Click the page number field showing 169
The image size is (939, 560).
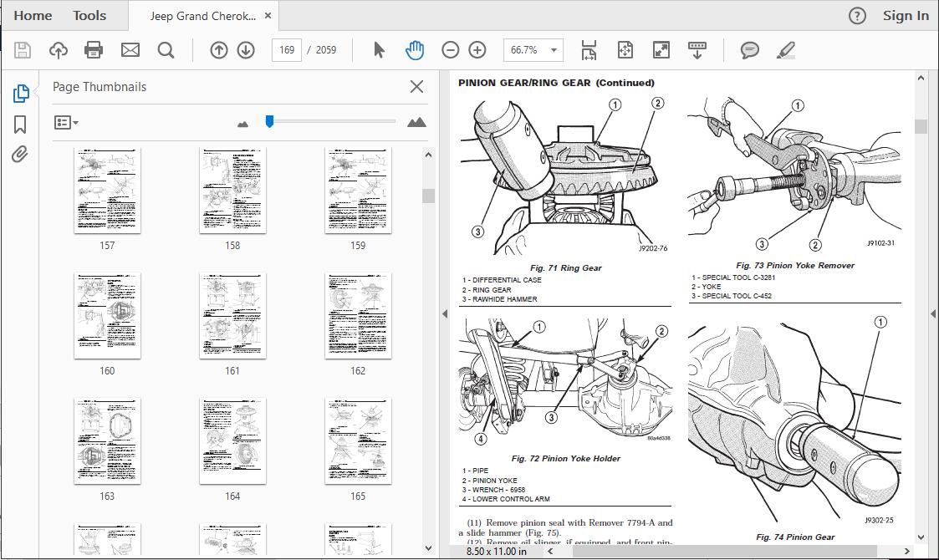point(287,49)
